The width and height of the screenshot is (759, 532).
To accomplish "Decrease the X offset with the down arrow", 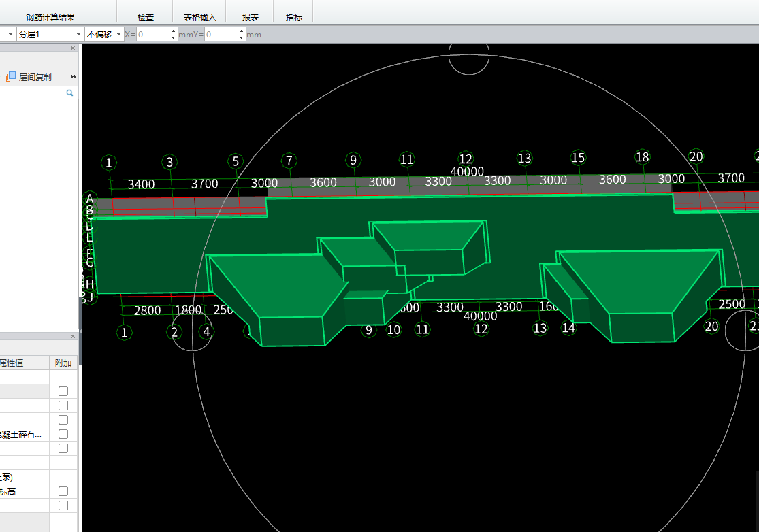I will point(174,37).
